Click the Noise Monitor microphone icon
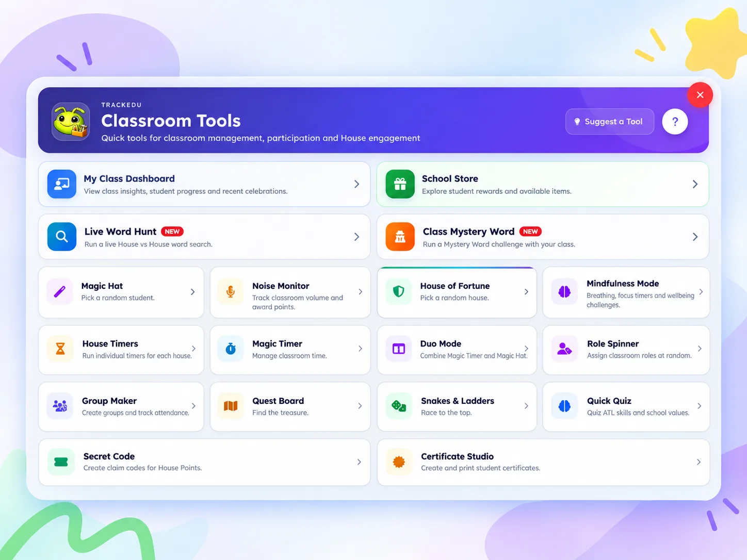The width and height of the screenshot is (747, 560). [x=231, y=292]
